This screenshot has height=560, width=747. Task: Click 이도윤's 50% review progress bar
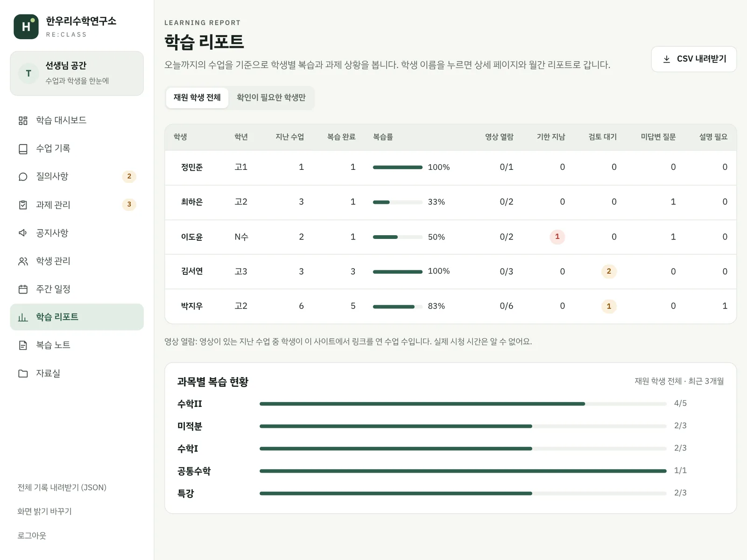[x=398, y=237]
